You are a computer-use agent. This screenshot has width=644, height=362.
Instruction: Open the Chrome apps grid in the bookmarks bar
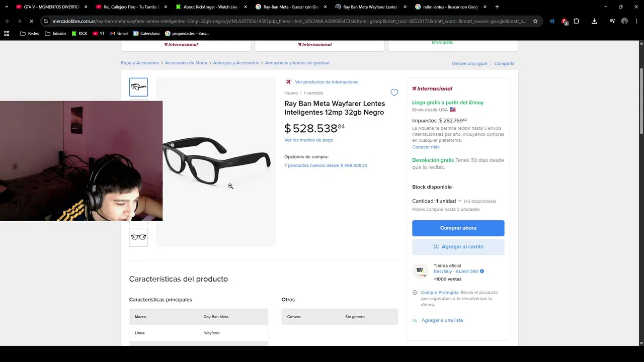(x=7, y=33)
